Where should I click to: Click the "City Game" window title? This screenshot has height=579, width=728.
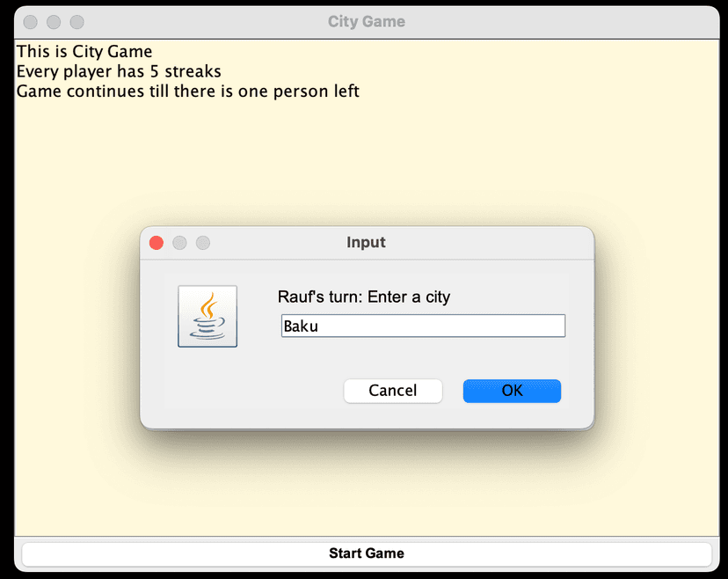pos(367,22)
